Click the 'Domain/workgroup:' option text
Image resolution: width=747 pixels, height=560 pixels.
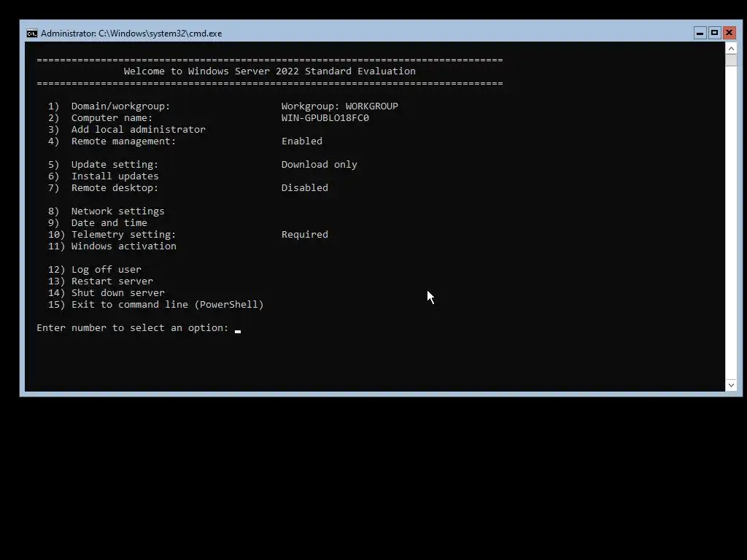120,106
